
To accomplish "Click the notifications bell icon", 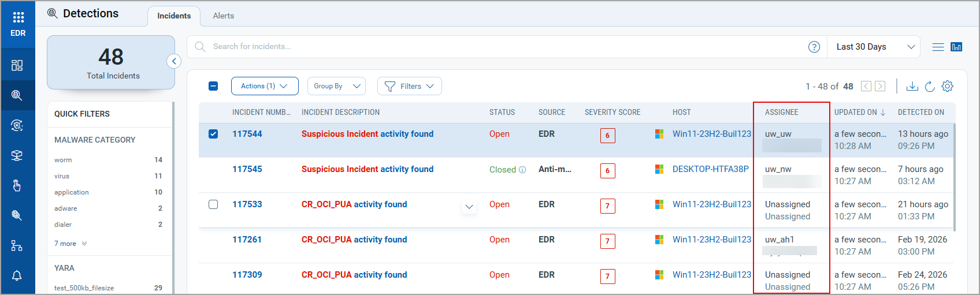I will [17, 275].
